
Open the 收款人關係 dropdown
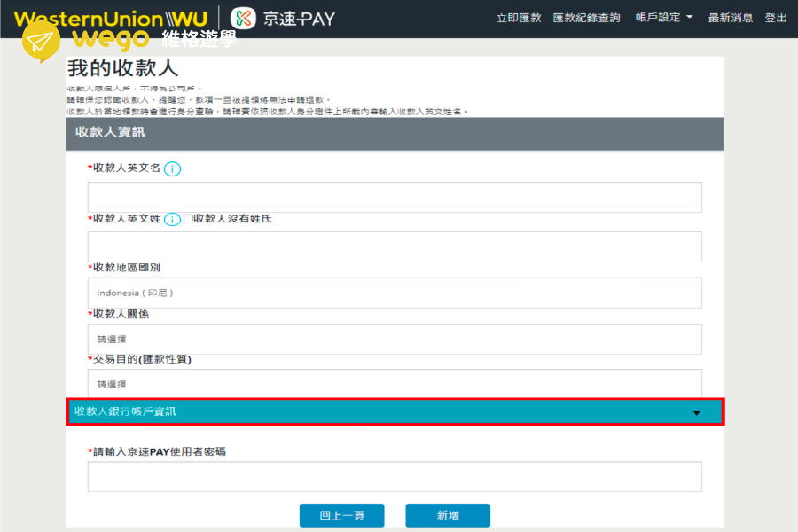pos(395,339)
